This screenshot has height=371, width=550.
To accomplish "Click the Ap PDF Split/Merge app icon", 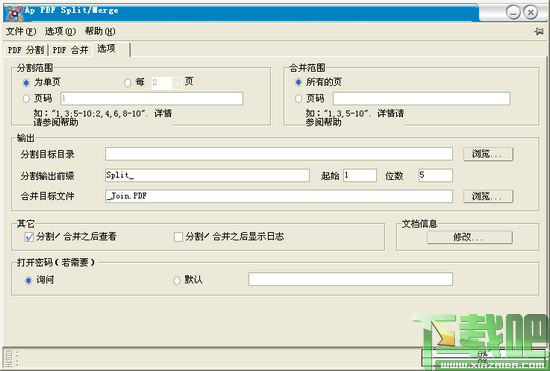I will [x=15, y=13].
